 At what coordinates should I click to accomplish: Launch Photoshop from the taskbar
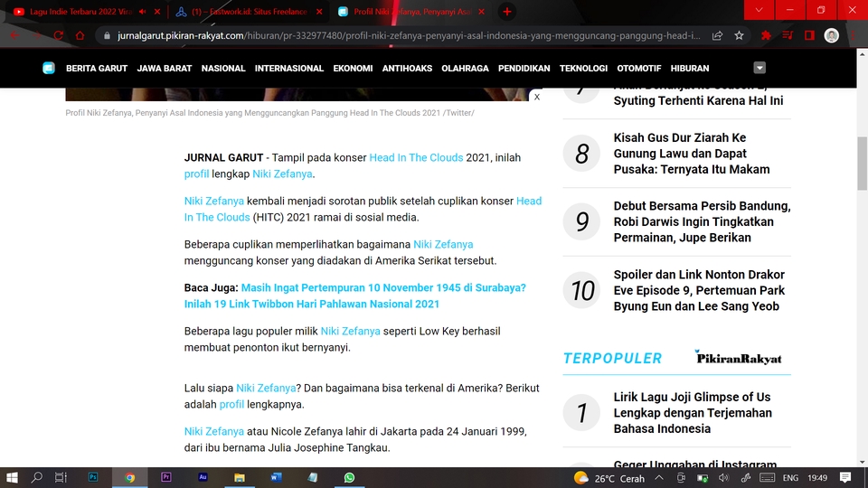(x=93, y=477)
